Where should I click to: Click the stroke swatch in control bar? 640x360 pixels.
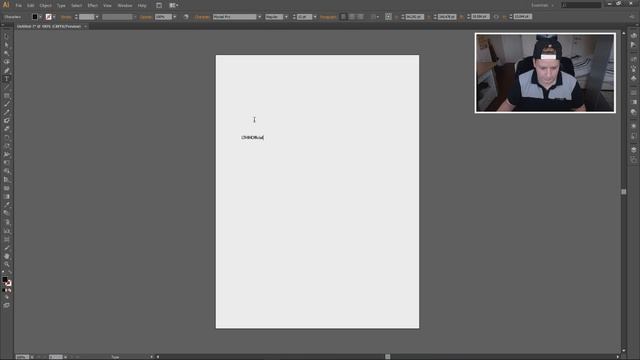49,17
